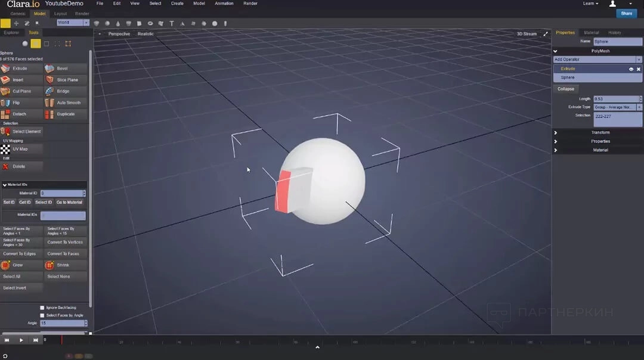Open the Animation menu

click(224, 4)
